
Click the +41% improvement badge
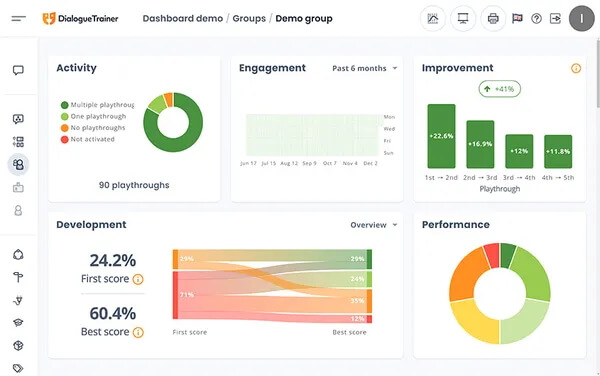[x=499, y=89]
